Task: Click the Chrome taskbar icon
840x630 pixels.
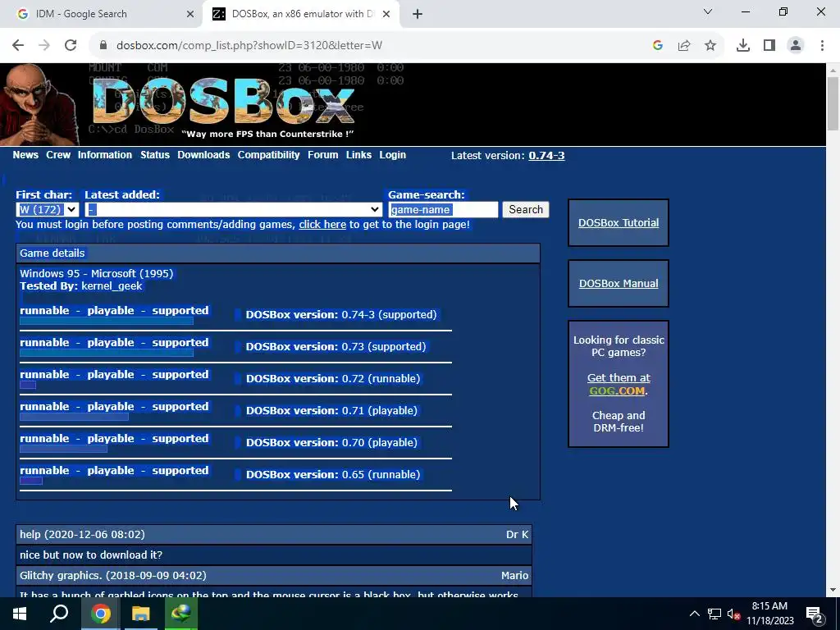Action: click(100, 614)
